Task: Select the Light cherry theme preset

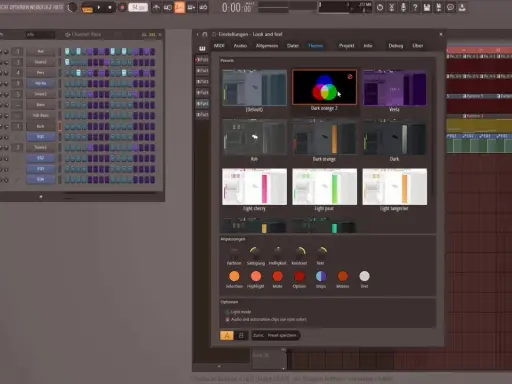Action: click(254, 187)
